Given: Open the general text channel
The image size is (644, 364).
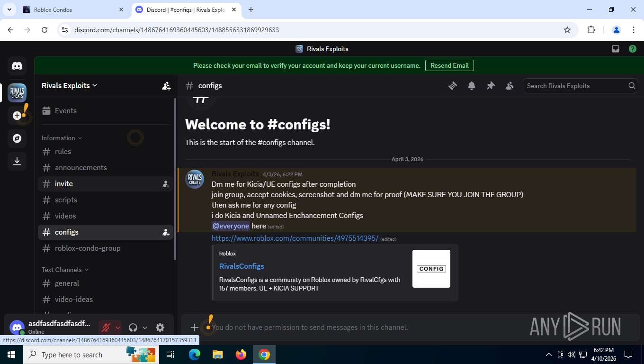Looking at the screenshot, I should point(105,283).
